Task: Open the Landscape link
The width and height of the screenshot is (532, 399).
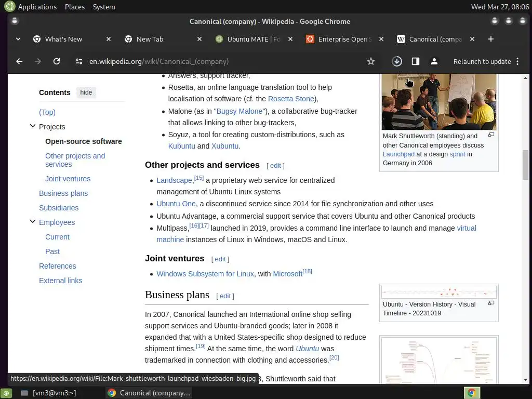Action: point(175,180)
